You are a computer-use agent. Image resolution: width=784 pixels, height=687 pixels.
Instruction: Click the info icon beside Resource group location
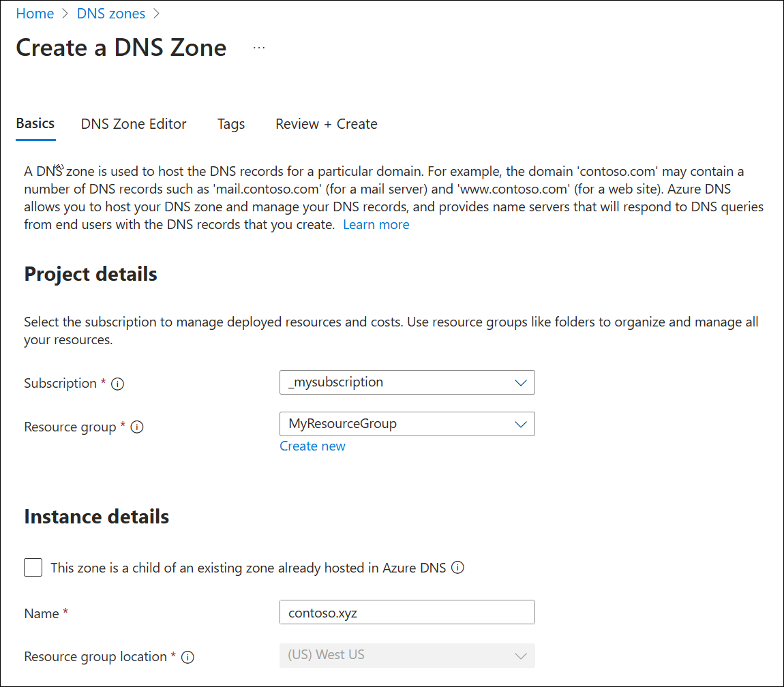click(x=187, y=656)
